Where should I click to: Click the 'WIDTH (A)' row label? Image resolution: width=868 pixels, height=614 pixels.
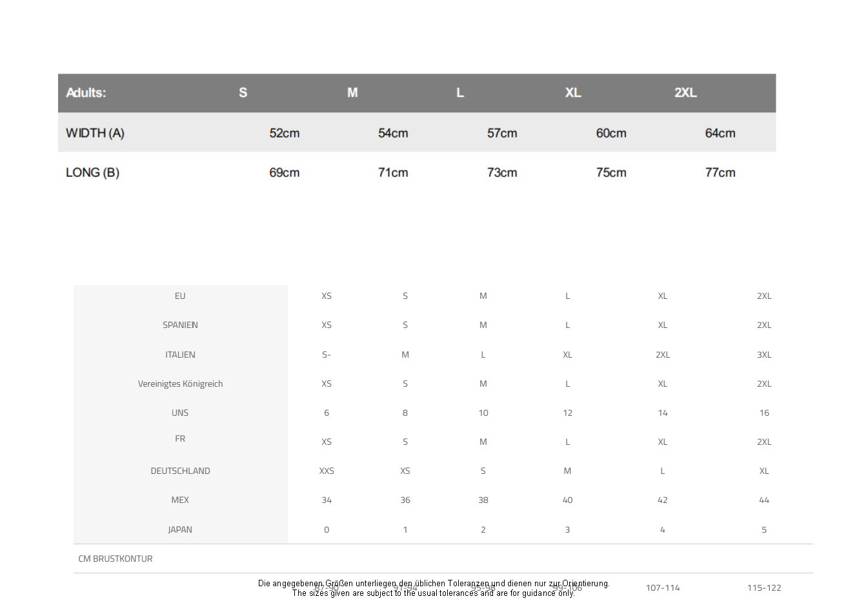point(95,133)
